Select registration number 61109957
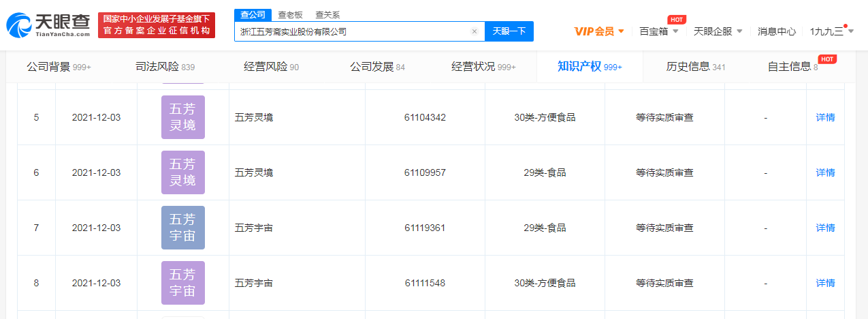This screenshot has height=319, width=868. 425,172
